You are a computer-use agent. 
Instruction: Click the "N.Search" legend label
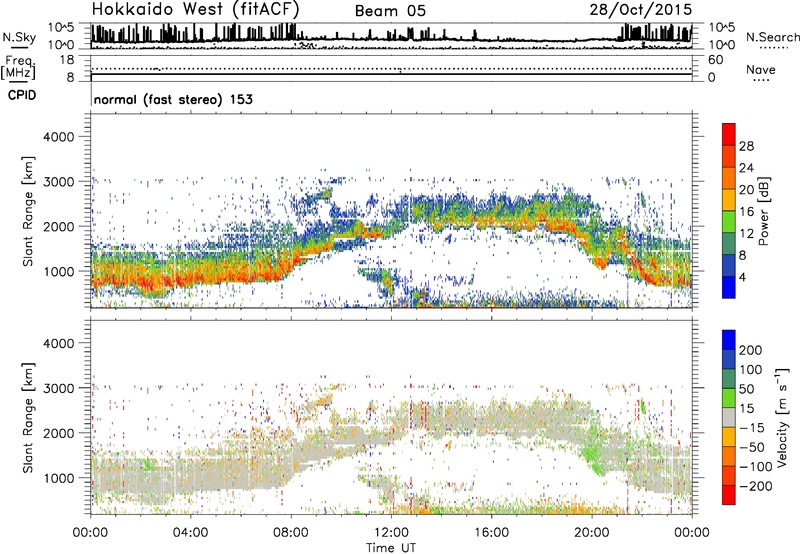coord(772,37)
